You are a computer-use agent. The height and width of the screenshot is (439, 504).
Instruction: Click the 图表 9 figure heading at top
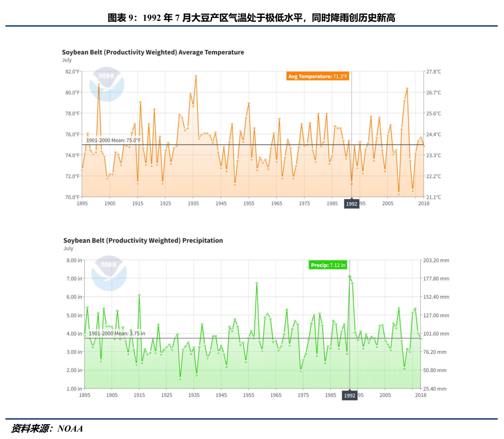pyautogui.click(x=252, y=18)
